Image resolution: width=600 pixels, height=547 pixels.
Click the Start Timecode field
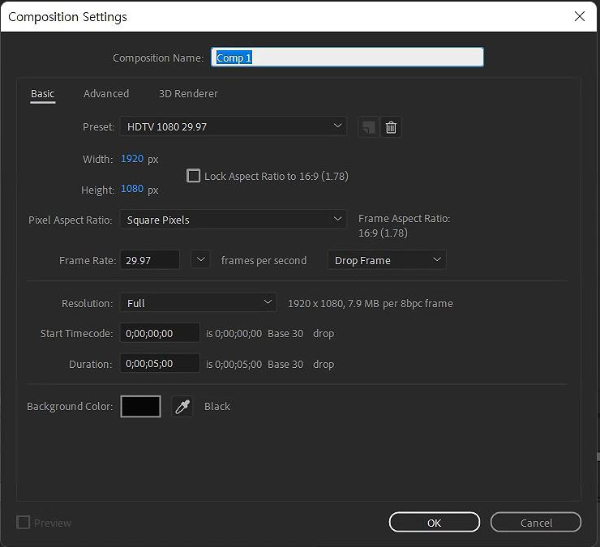(160, 333)
